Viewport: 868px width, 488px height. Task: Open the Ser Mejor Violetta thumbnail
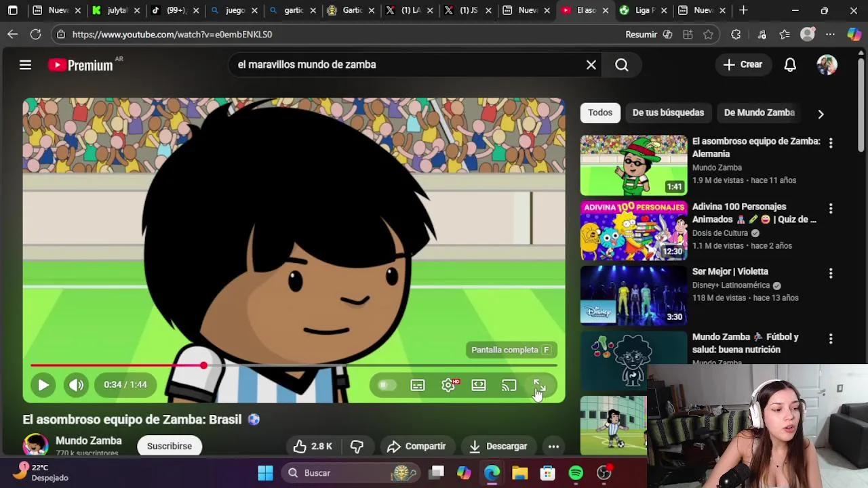pos(633,296)
